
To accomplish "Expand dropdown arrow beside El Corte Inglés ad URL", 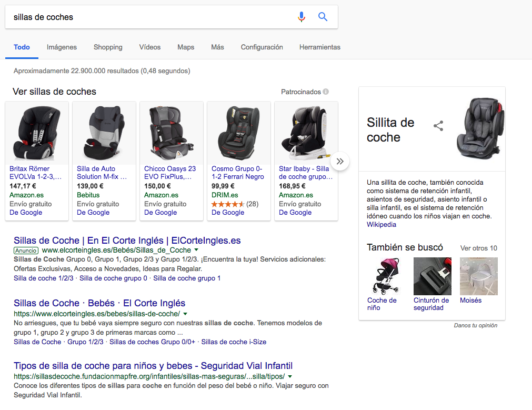I will coord(196,250).
